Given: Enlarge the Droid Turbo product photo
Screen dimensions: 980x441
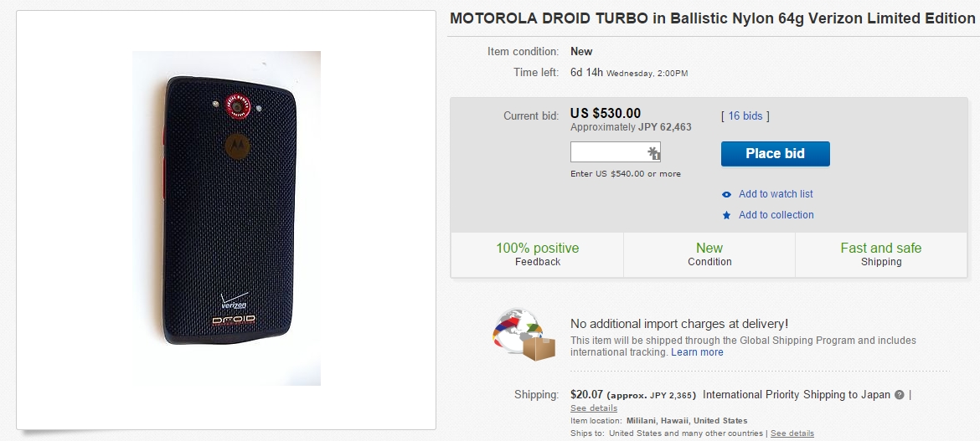Looking at the screenshot, I should coord(226,218).
